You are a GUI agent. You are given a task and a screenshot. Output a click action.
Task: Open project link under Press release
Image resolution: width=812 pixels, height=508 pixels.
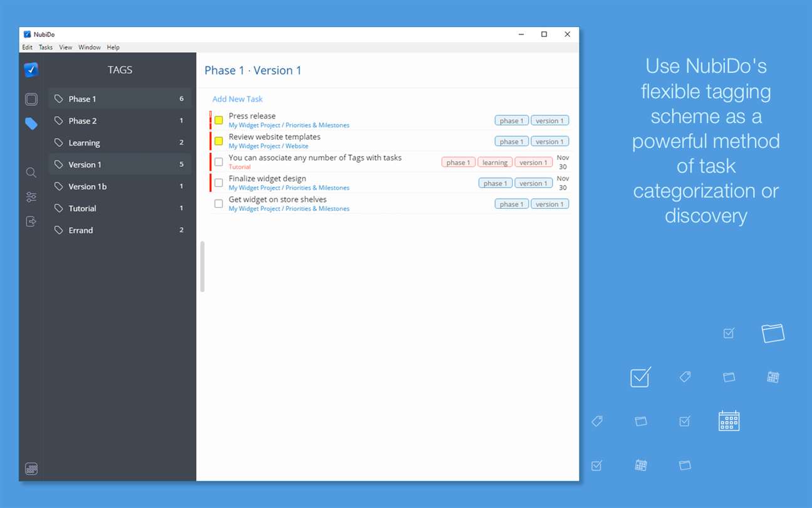coord(289,125)
